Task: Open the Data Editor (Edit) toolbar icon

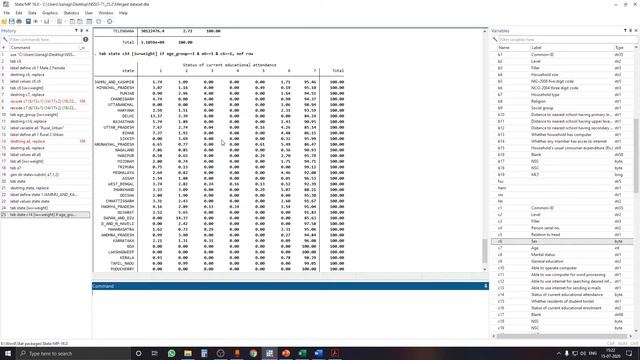Action: 72,21
